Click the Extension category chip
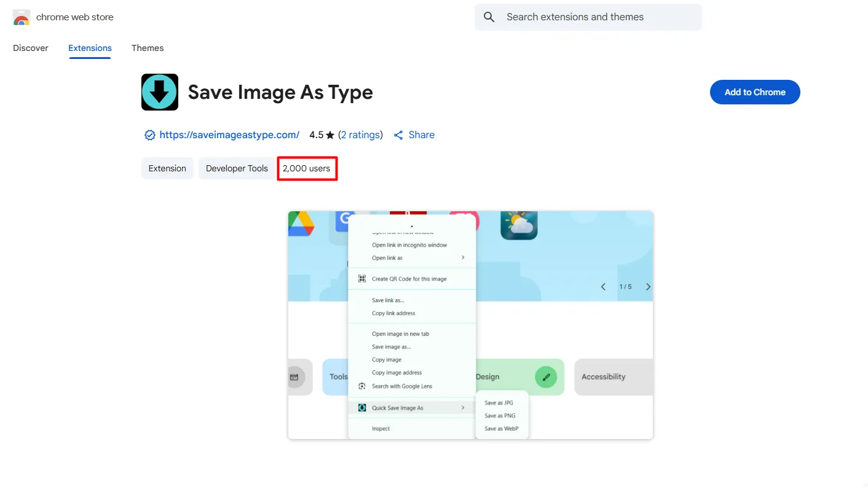868x487 pixels. [167, 168]
